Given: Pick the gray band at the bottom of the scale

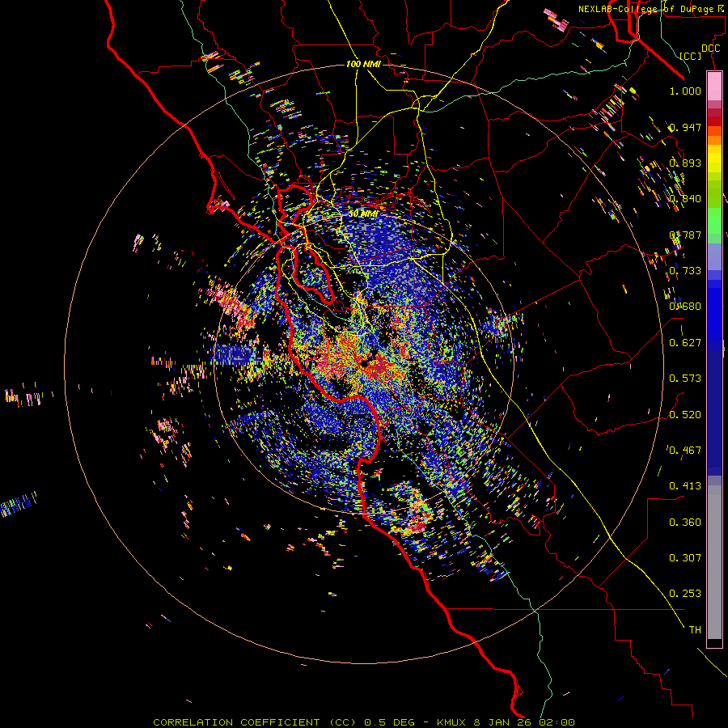Looking at the screenshot, I should [x=714, y=562].
